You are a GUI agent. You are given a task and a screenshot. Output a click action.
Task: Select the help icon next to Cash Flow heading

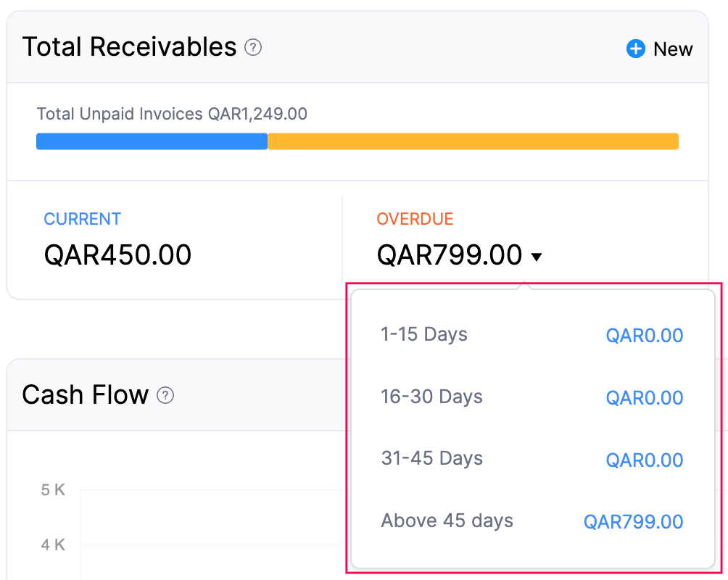coord(166,396)
